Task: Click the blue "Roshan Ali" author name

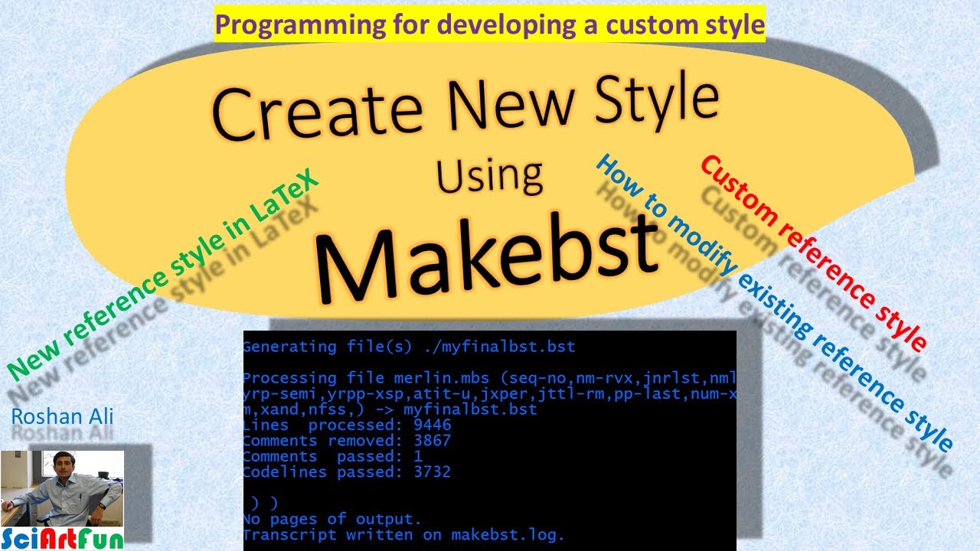Action: point(63,417)
